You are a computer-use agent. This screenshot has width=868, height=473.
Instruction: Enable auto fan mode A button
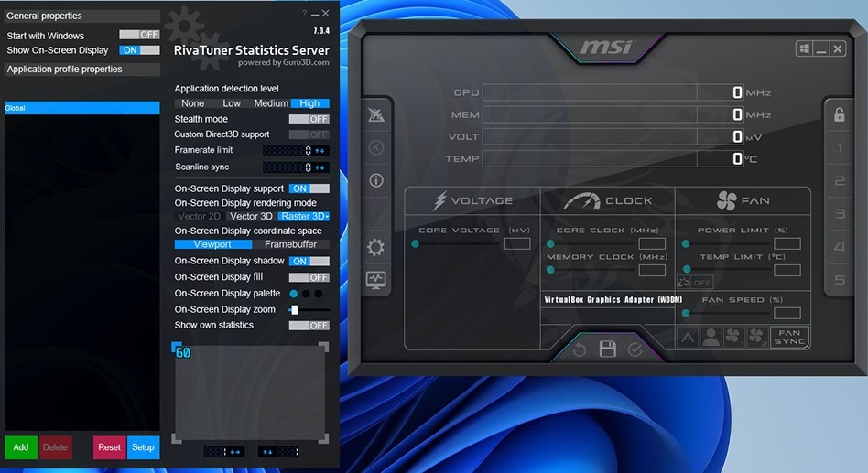[x=688, y=337]
